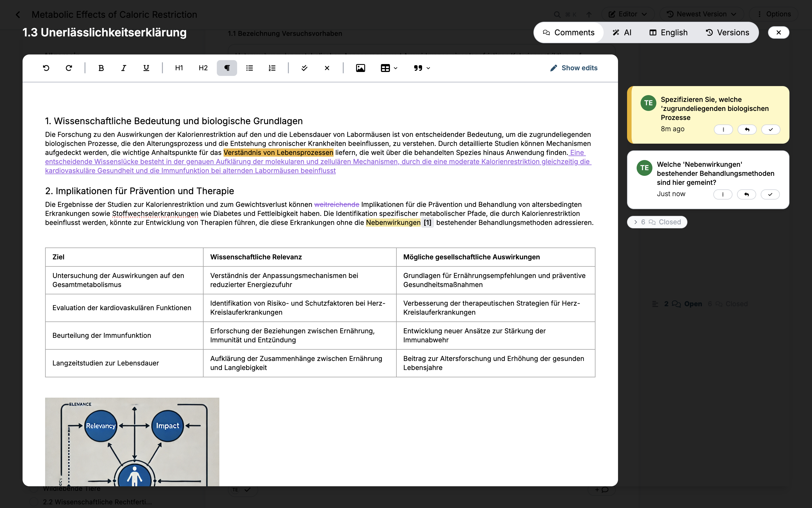The image size is (812, 508).
Task: Click the background '2 Open' comments filter
Action: click(x=683, y=304)
